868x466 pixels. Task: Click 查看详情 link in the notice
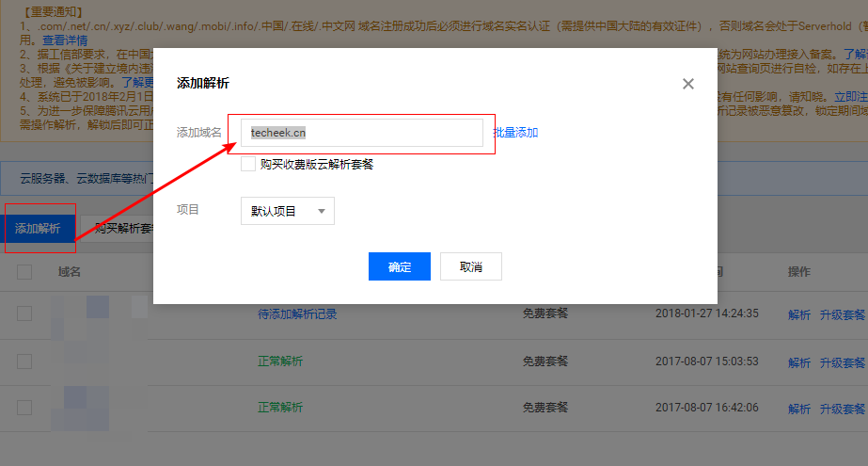coord(66,41)
